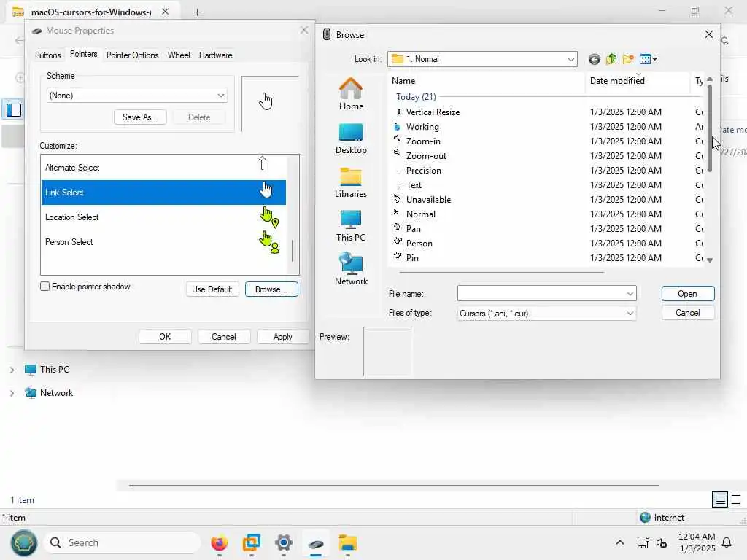This screenshot has width=747, height=560.
Task: Sort by Date modified column header
Action: click(638, 81)
